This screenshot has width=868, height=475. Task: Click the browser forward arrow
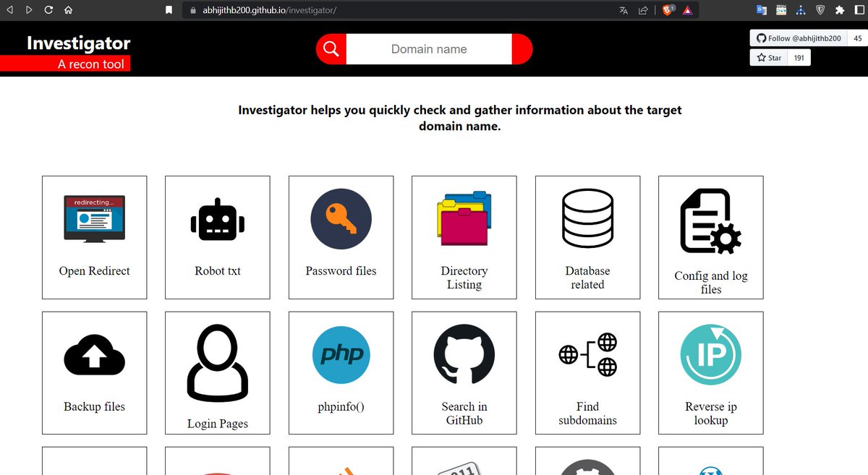28,10
